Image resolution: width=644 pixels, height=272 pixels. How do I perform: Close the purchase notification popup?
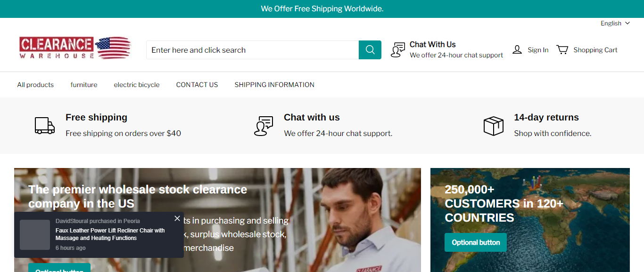177,218
